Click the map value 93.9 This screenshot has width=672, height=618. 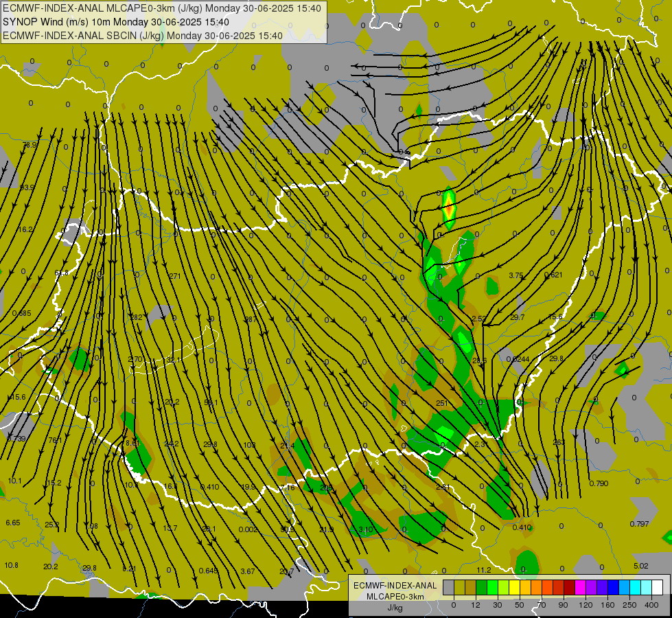coord(27,187)
